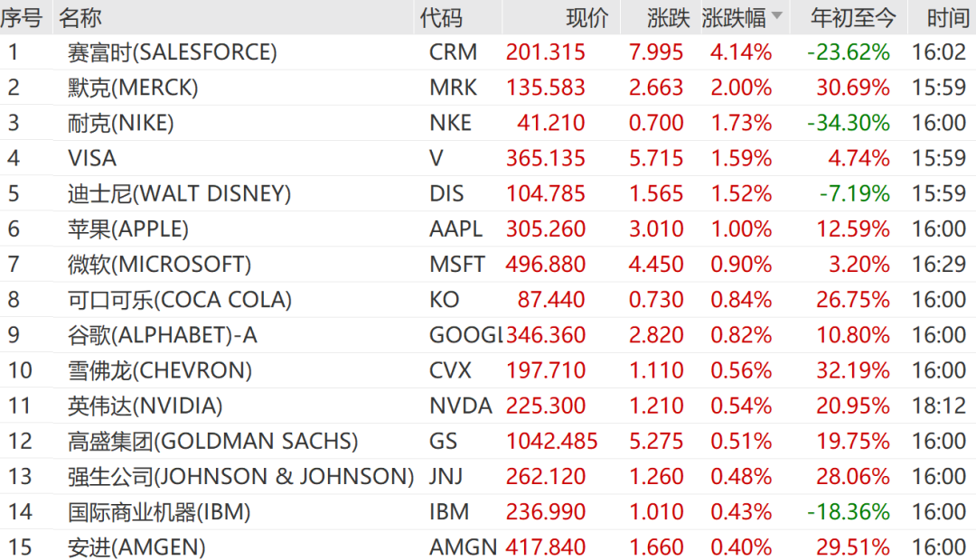This screenshot has height=560, width=976.
Task: Click the 序号 column header
Action: (x=21, y=18)
